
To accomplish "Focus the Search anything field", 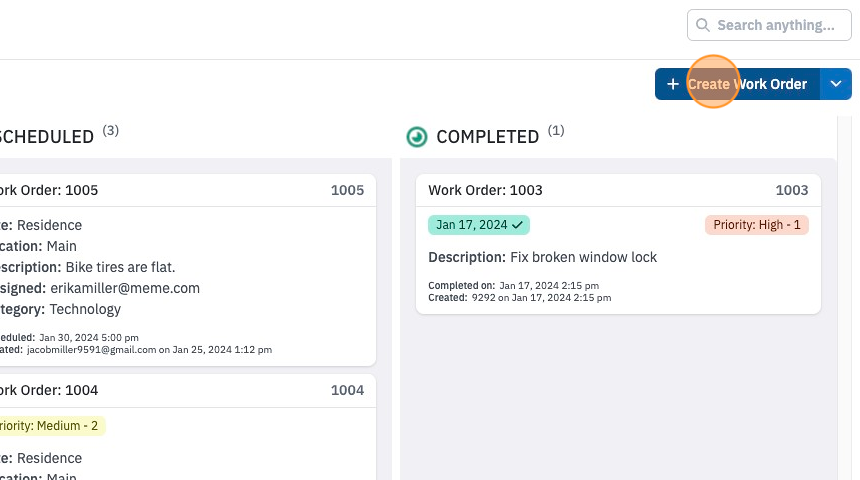I will 769,25.
